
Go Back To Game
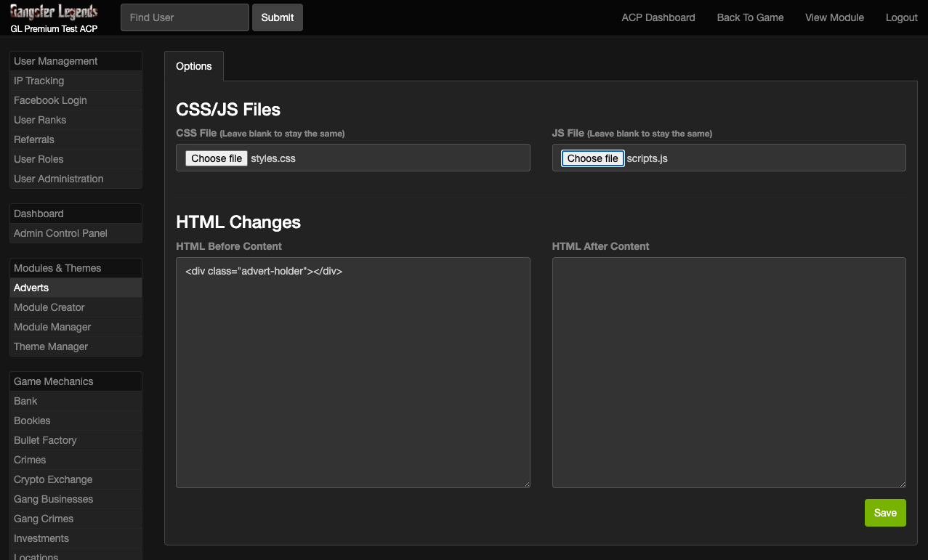point(750,17)
